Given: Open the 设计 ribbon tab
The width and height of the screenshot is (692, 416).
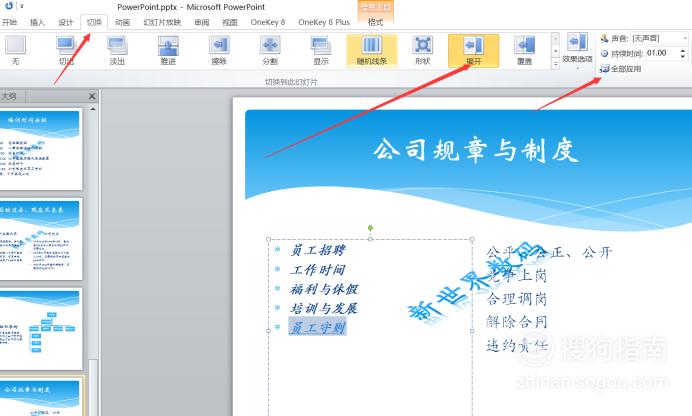Looking at the screenshot, I should point(65,22).
